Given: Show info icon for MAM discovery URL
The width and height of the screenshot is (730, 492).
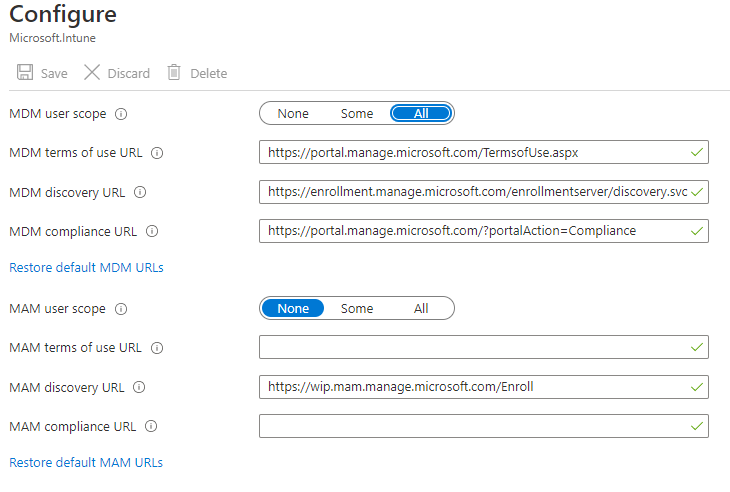Looking at the screenshot, I should pos(139,387).
